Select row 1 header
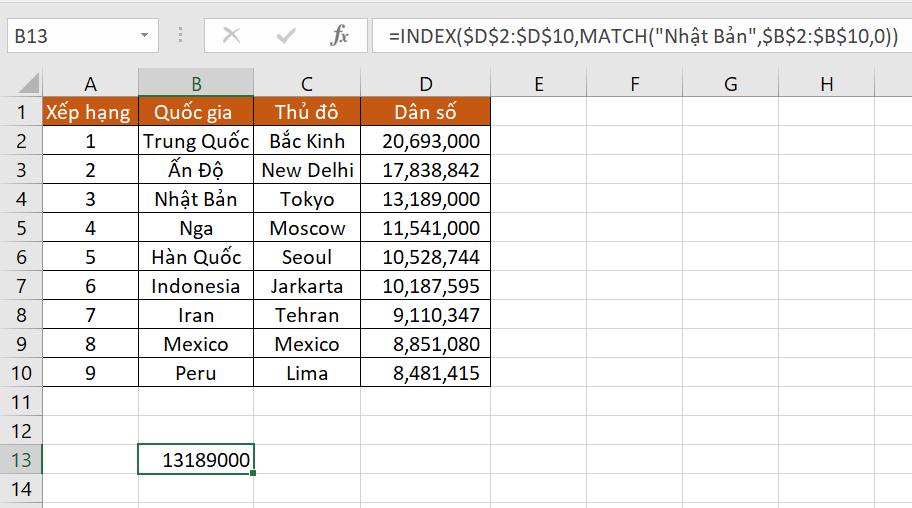Screen dimensions: 912x508 tap(21, 112)
